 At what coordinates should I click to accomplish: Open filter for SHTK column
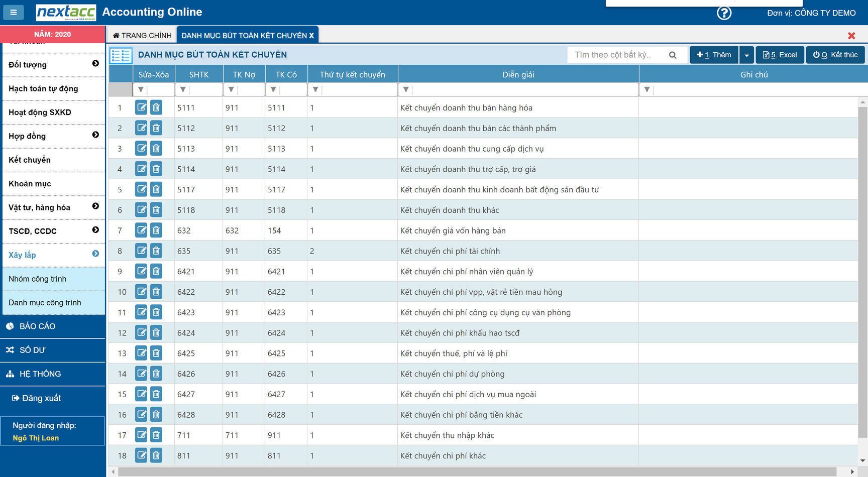click(x=183, y=90)
